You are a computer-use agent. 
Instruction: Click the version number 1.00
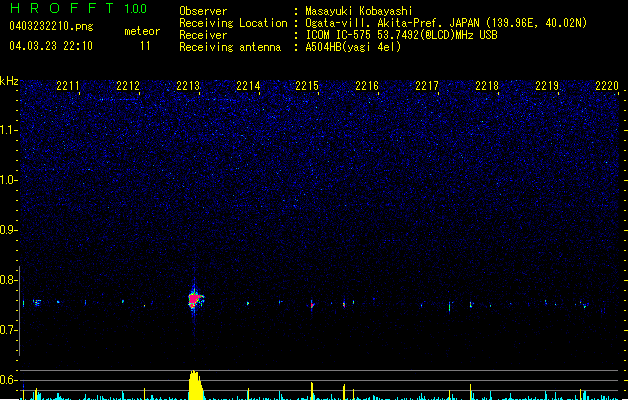(135, 9)
